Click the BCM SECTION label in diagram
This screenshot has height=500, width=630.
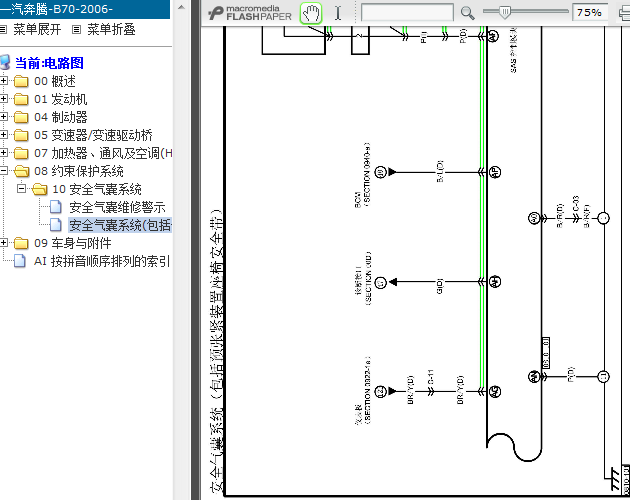click(362, 176)
